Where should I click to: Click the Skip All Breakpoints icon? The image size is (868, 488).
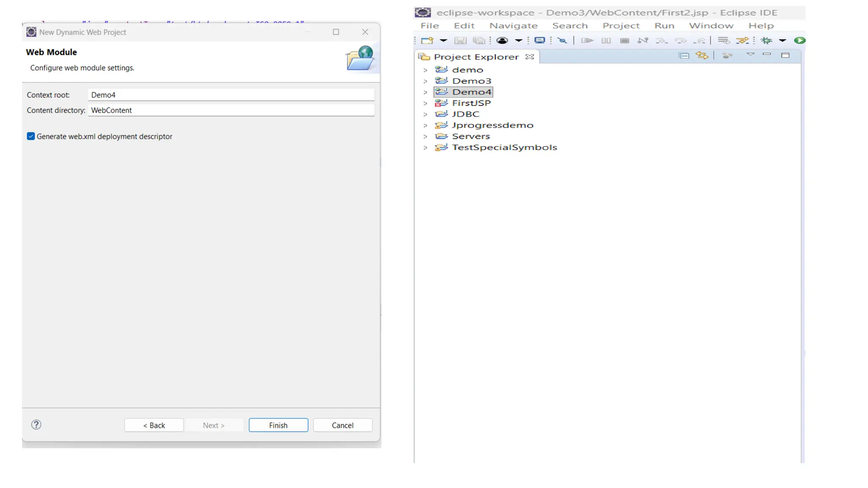click(x=562, y=41)
